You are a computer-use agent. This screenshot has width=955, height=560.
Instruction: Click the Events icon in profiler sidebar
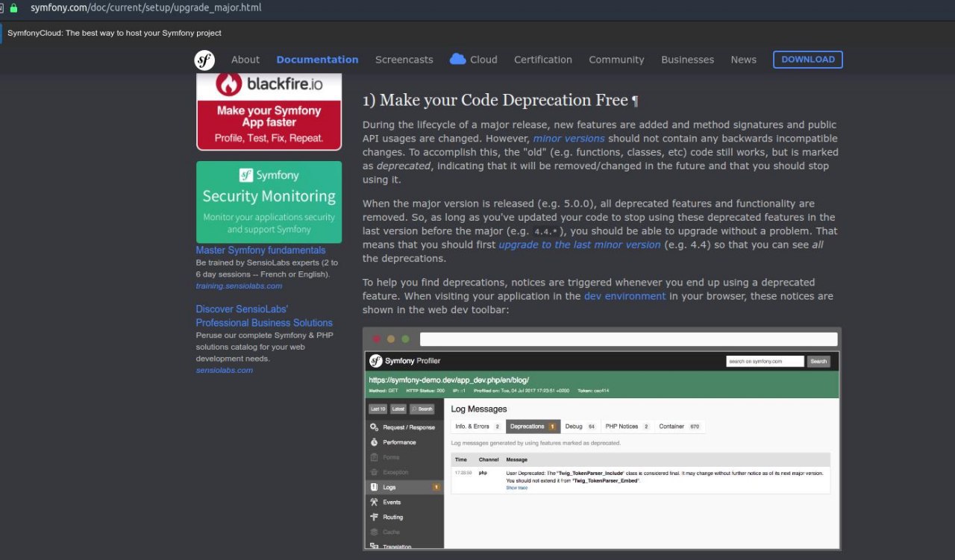(375, 502)
